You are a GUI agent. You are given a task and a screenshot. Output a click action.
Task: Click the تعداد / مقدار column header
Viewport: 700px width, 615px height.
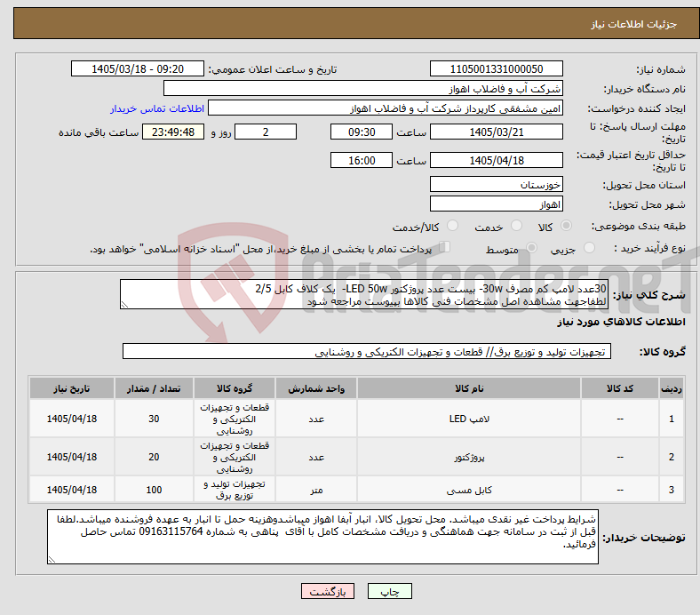(x=154, y=388)
